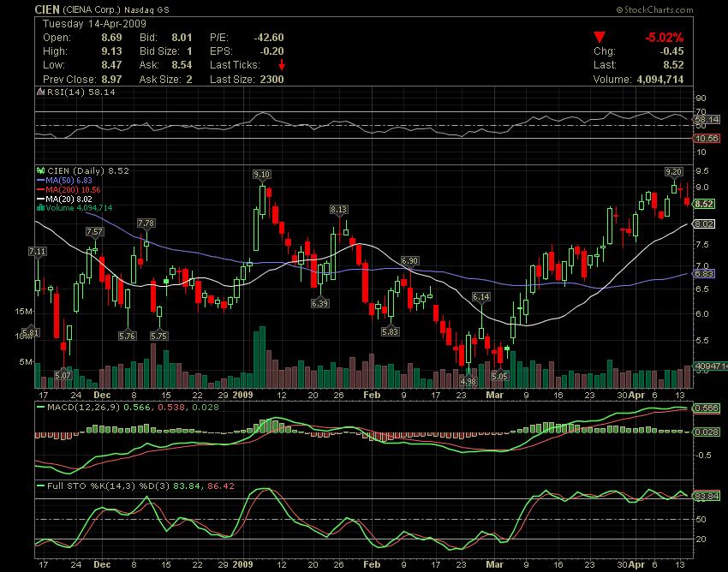
Task: Select the Last Size value 2300
Action: pyautogui.click(x=272, y=80)
